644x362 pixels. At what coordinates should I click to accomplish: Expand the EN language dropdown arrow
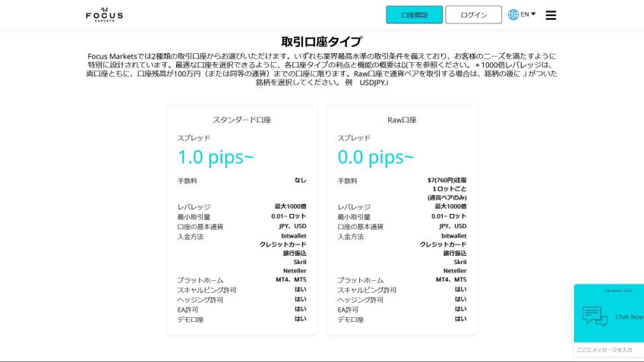coord(533,14)
